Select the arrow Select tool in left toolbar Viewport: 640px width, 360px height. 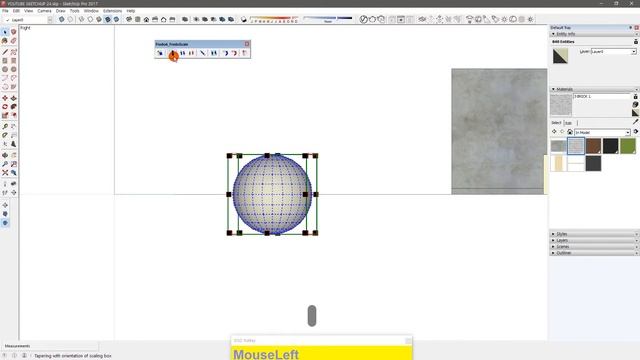[5, 32]
